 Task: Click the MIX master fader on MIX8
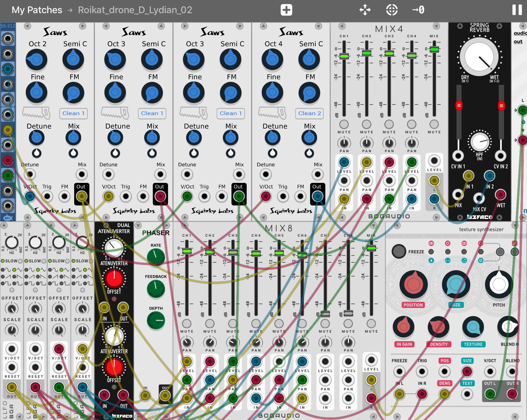click(371, 248)
